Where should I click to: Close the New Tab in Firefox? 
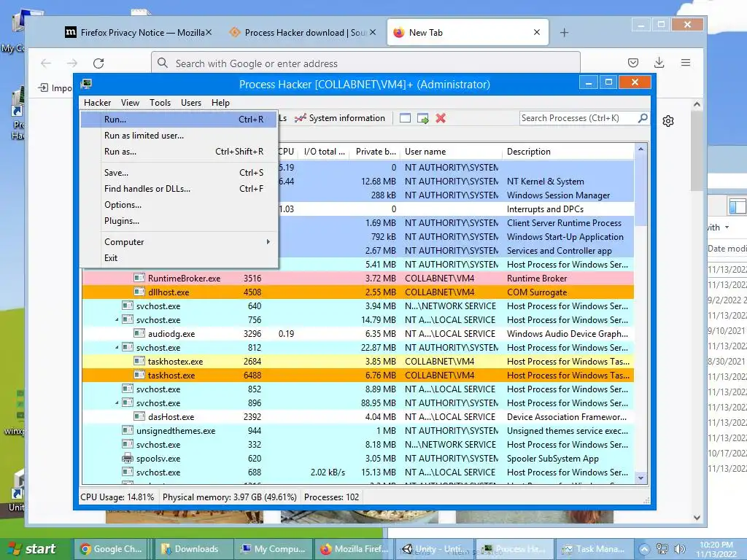point(537,32)
